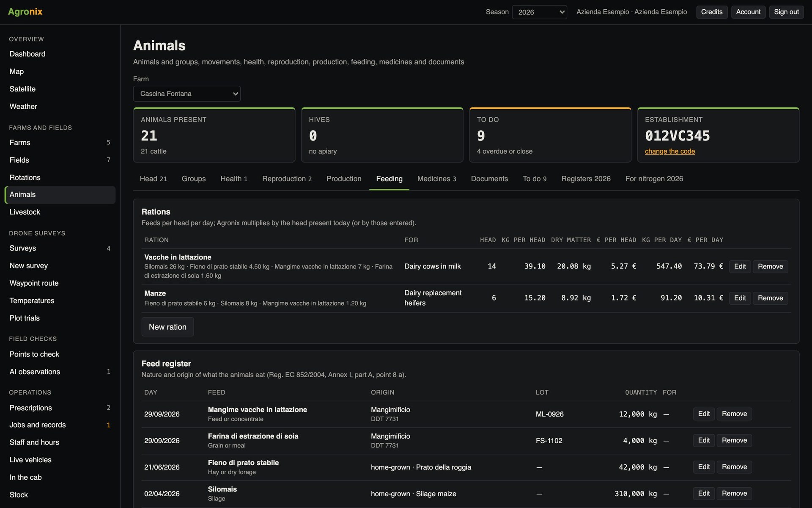The height and width of the screenshot is (508, 812).
Task: Open the Reproduction tab
Action: (287, 179)
